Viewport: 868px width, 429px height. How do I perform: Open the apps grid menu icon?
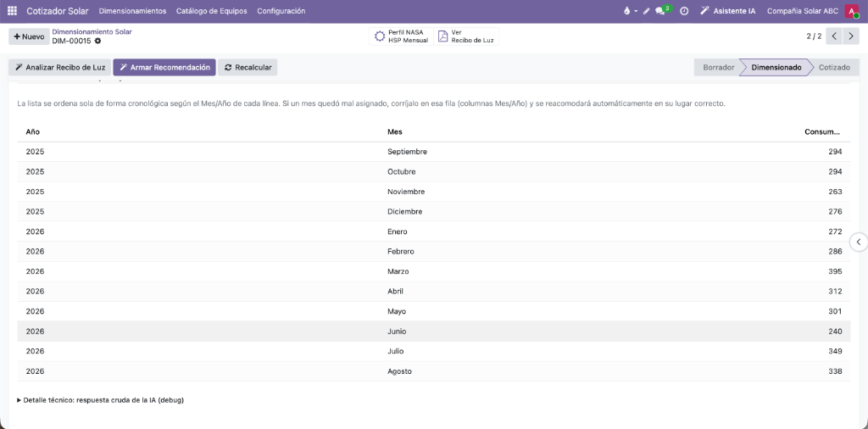point(12,11)
